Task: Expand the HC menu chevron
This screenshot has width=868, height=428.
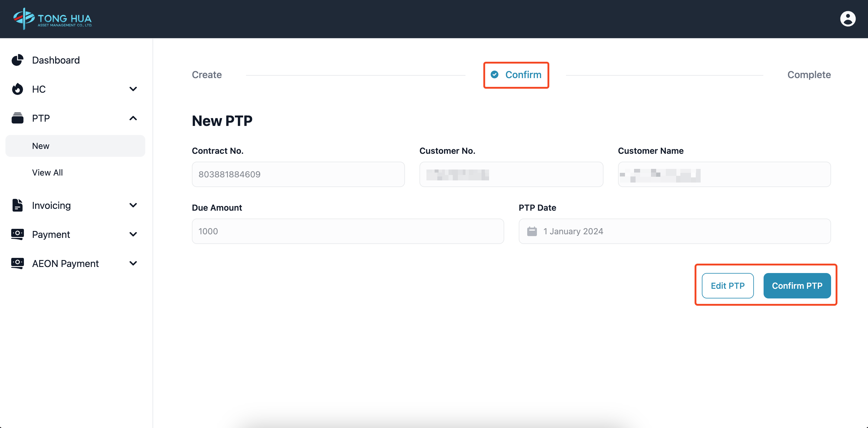Action: 133,89
